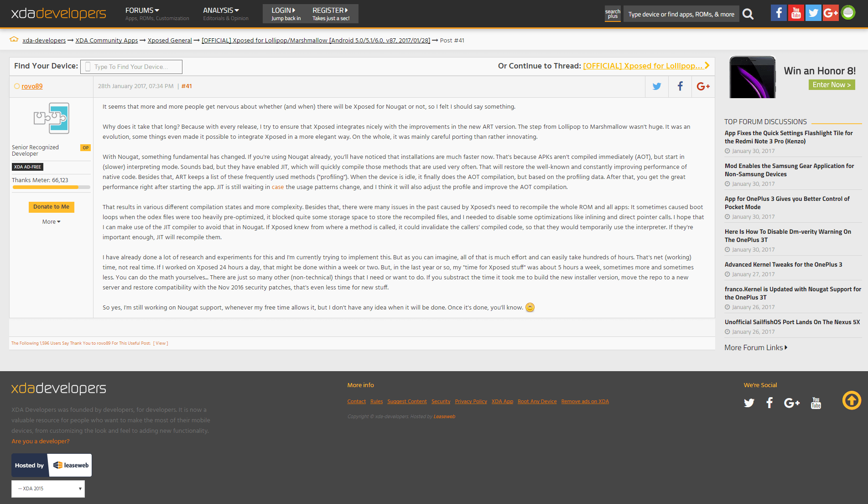
Task: Open the footer Twitter social icon
Action: [749, 403]
